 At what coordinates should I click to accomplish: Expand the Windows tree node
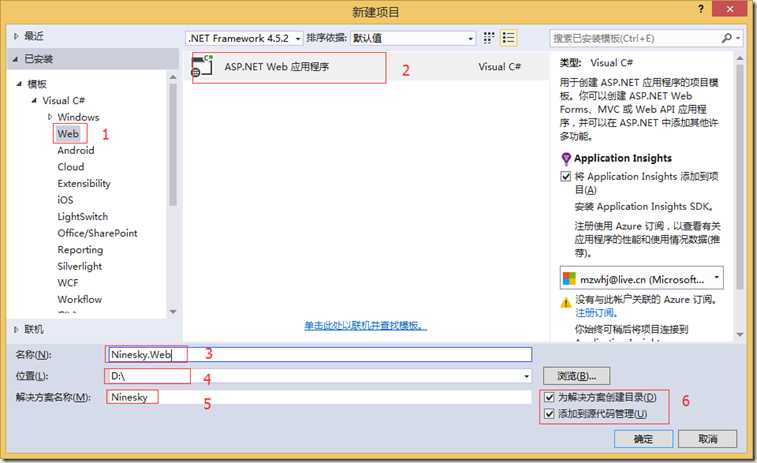click(x=50, y=117)
